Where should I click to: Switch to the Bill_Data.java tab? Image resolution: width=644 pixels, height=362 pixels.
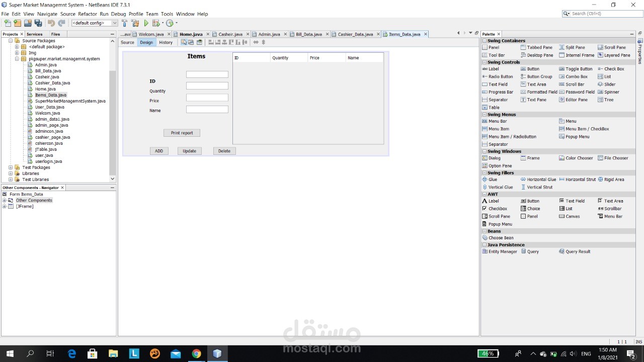pos(308,34)
